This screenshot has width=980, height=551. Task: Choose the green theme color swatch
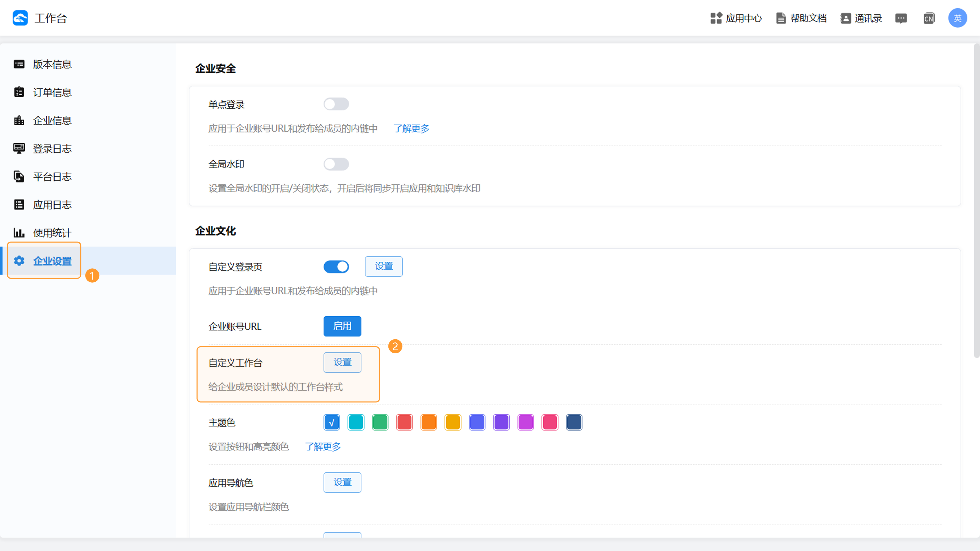point(380,422)
